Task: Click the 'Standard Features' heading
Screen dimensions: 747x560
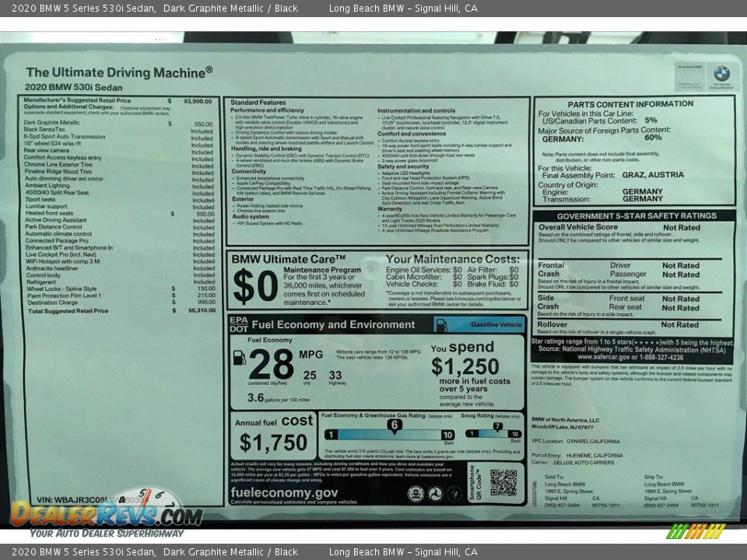Action: point(258,103)
